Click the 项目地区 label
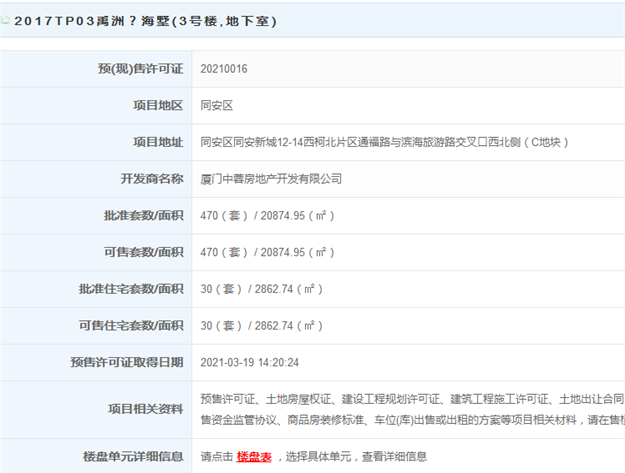625x473 pixels. coord(158,106)
